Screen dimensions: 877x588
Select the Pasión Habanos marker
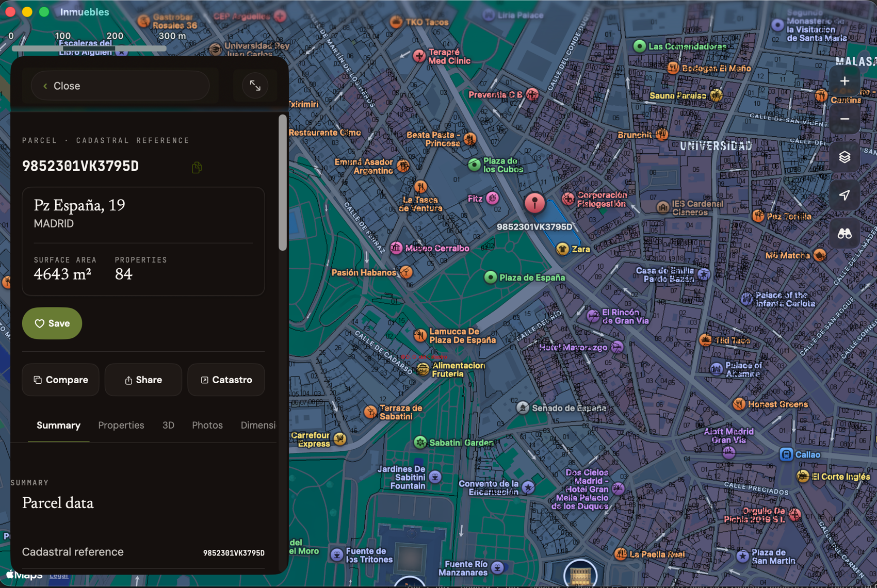coord(407,272)
